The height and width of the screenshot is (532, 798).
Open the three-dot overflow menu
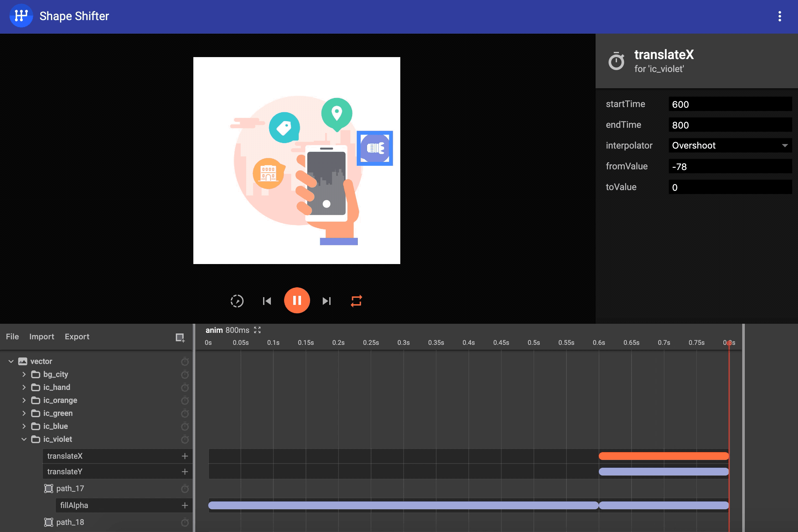click(779, 16)
